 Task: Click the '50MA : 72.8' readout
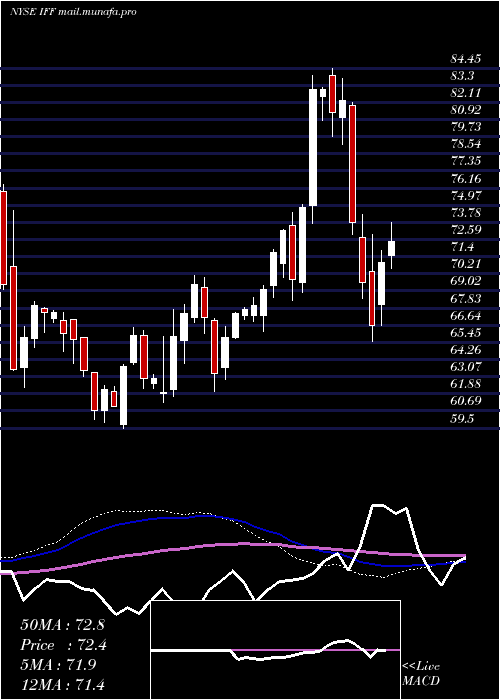point(62,625)
